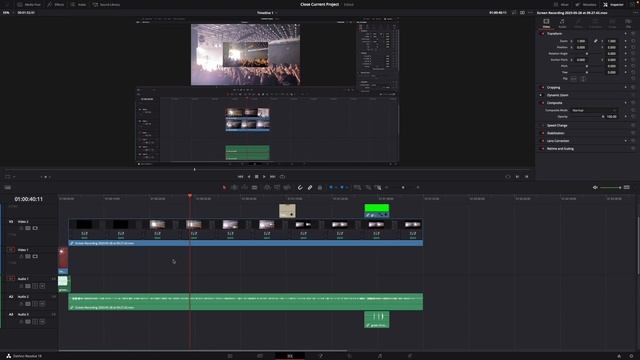Stop playback in the viewer

coord(257,177)
